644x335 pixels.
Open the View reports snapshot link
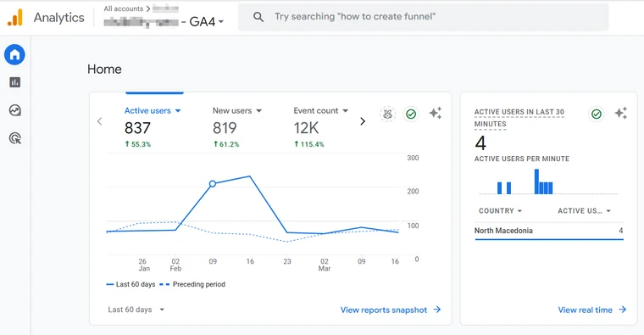391,310
